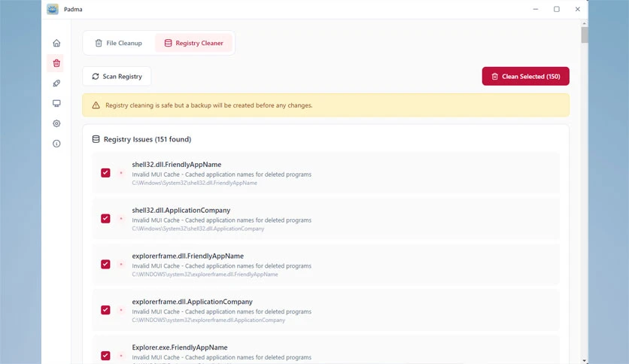Toggle Explorer.exe.FriendlyAppName checkbox
This screenshot has height=364, width=629.
click(105, 356)
